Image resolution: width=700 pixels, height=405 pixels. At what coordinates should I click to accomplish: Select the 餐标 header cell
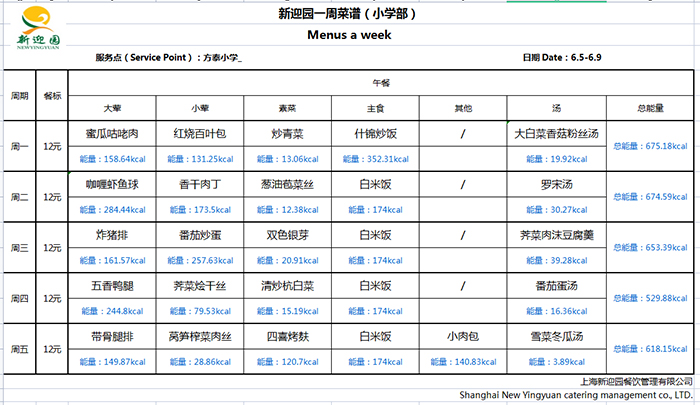pyautogui.click(x=52, y=96)
